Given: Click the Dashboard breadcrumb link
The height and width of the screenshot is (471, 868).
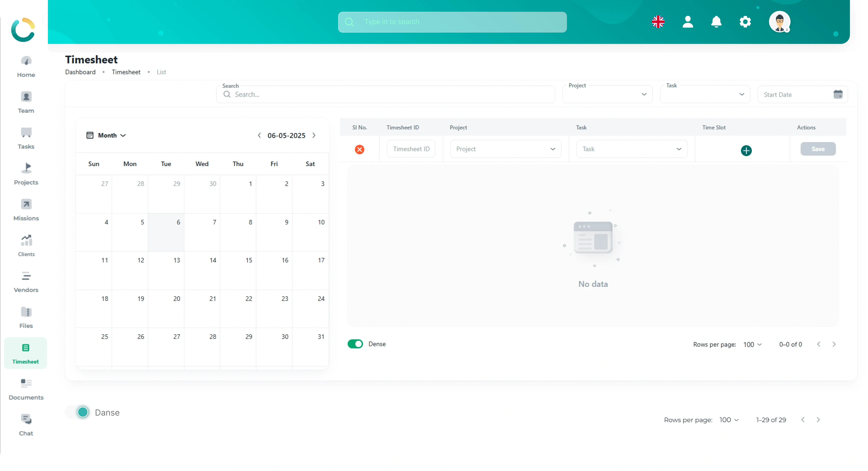Looking at the screenshot, I should pyautogui.click(x=80, y=72).
